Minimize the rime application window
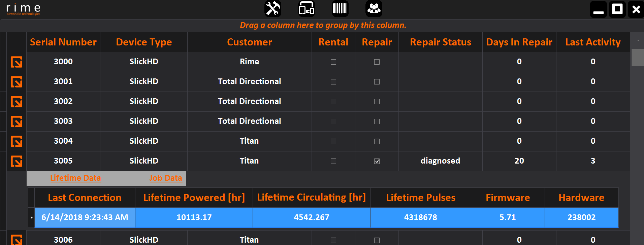The width and height of the screenshot is (644, 245). click(599, 9)
